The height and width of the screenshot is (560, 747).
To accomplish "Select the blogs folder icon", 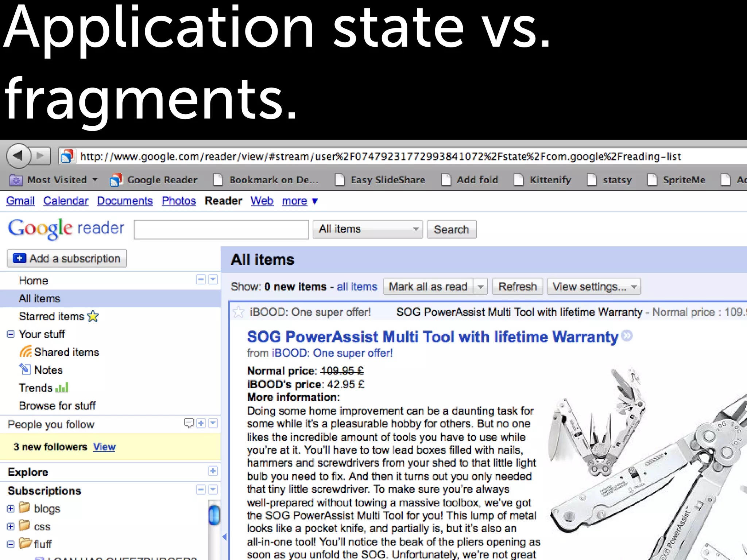I will [x=25, y=507].
